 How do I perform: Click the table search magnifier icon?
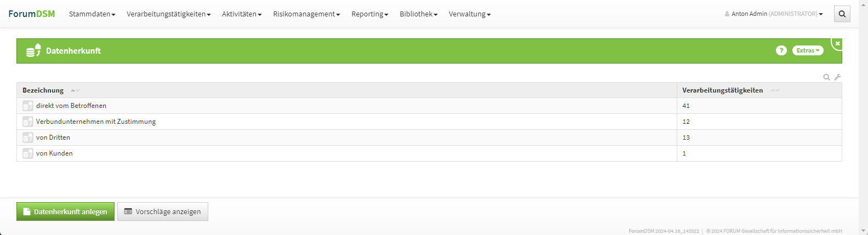826,77
